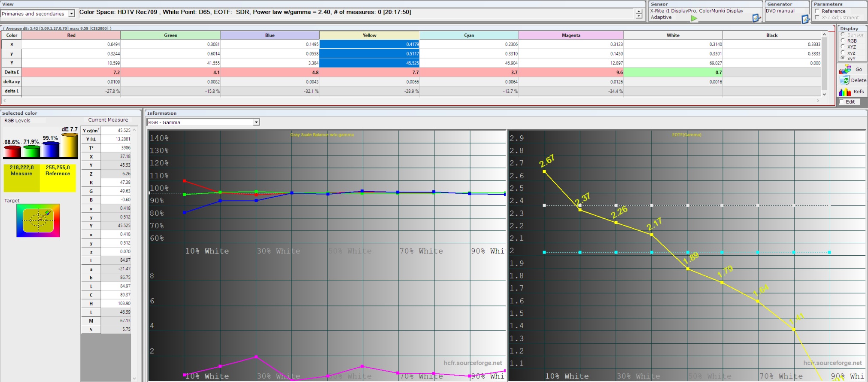Viewport: 868px width, 382px height.
Task: Select the xyY display radio button
Action: click(843, 58)
